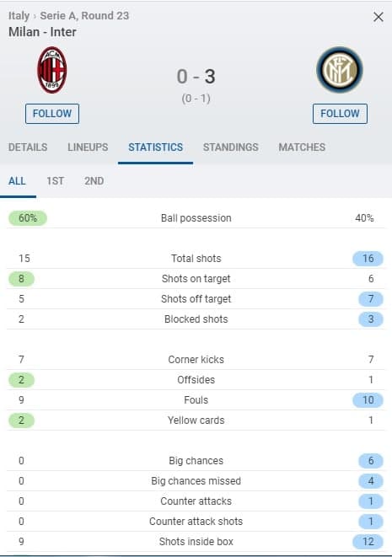Select the Statistics tab
392x557 pixels.
point(156,147)
